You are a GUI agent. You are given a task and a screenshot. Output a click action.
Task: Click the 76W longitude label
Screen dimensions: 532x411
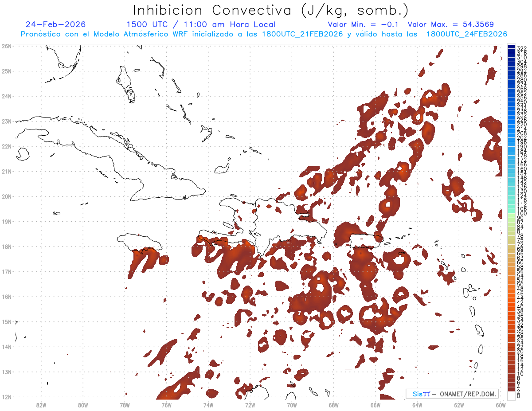pyautogui.click(x=166, y=405)
